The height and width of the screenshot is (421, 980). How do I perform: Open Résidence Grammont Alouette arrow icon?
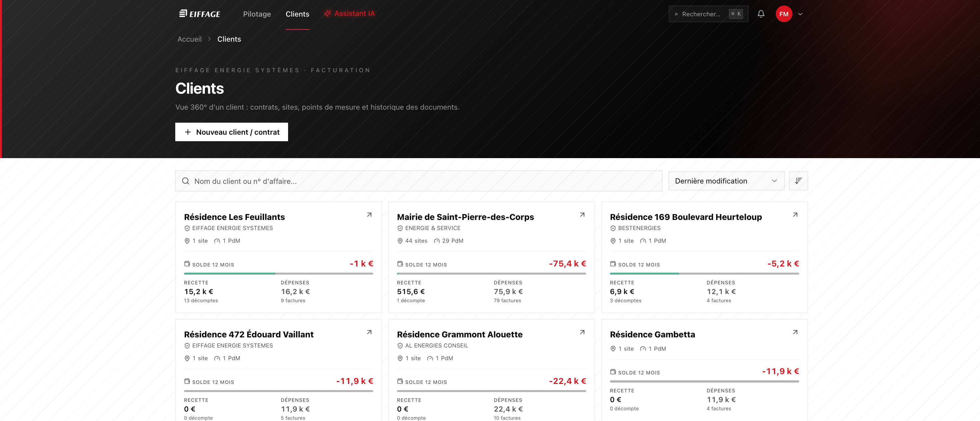point(582,332)
